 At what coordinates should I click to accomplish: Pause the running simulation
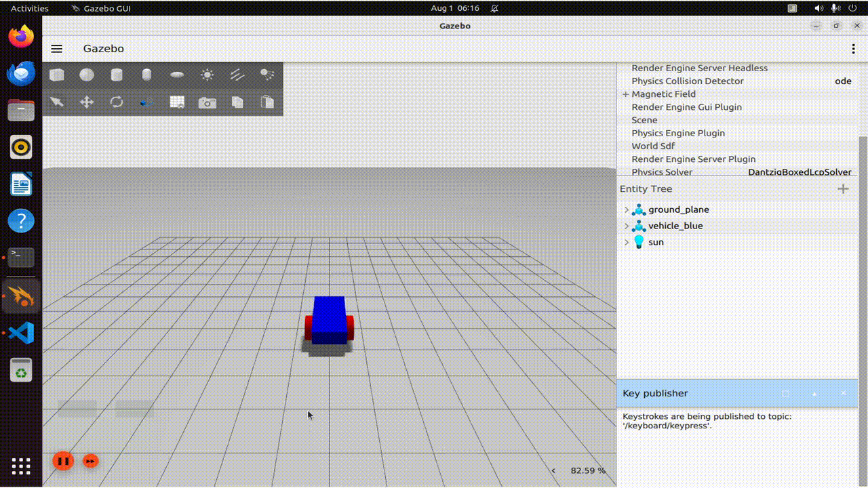point(63,461)
